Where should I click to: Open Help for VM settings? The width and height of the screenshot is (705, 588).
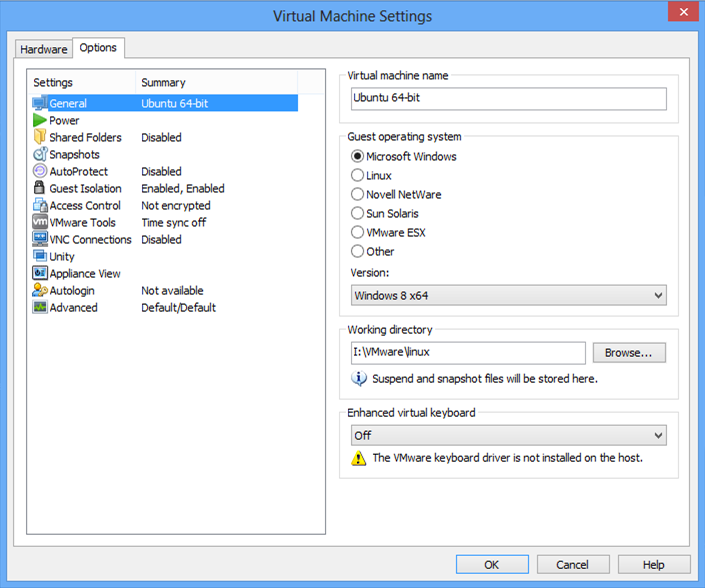[654, 565]
